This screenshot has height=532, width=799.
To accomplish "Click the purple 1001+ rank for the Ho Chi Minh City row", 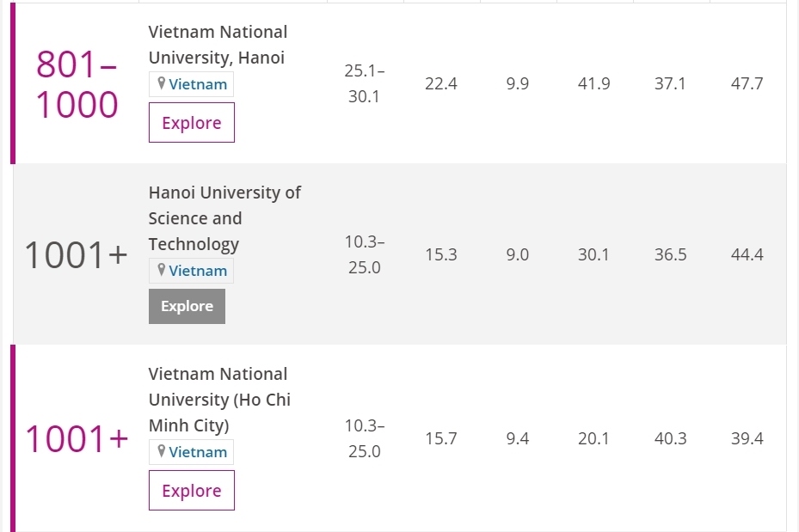I will point(76,439).
